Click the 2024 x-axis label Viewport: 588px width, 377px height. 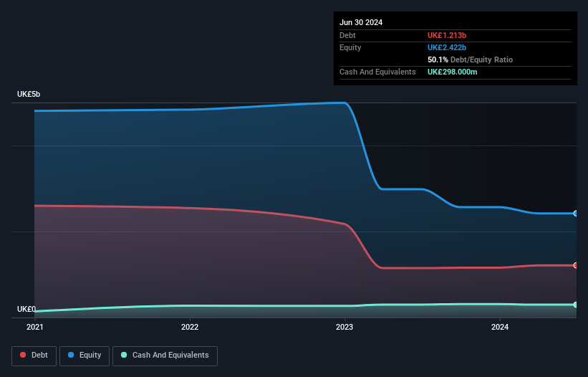click(500, 327)
